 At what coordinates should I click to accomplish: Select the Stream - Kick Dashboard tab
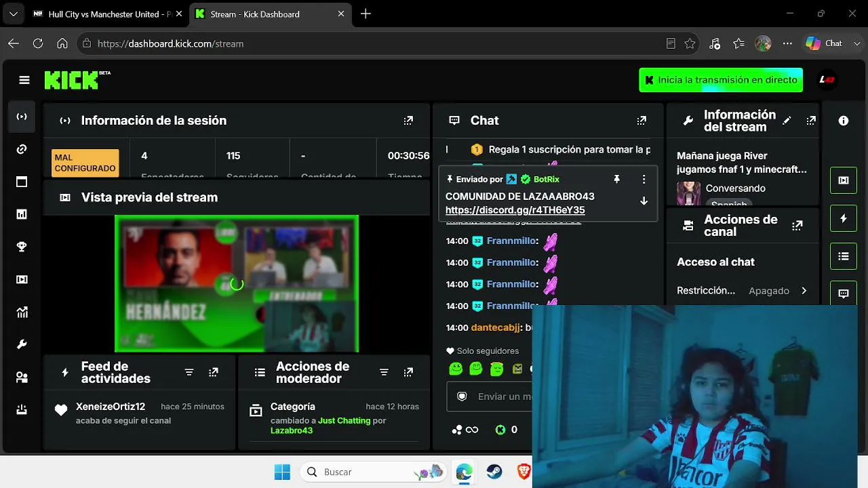click(269, 14)
